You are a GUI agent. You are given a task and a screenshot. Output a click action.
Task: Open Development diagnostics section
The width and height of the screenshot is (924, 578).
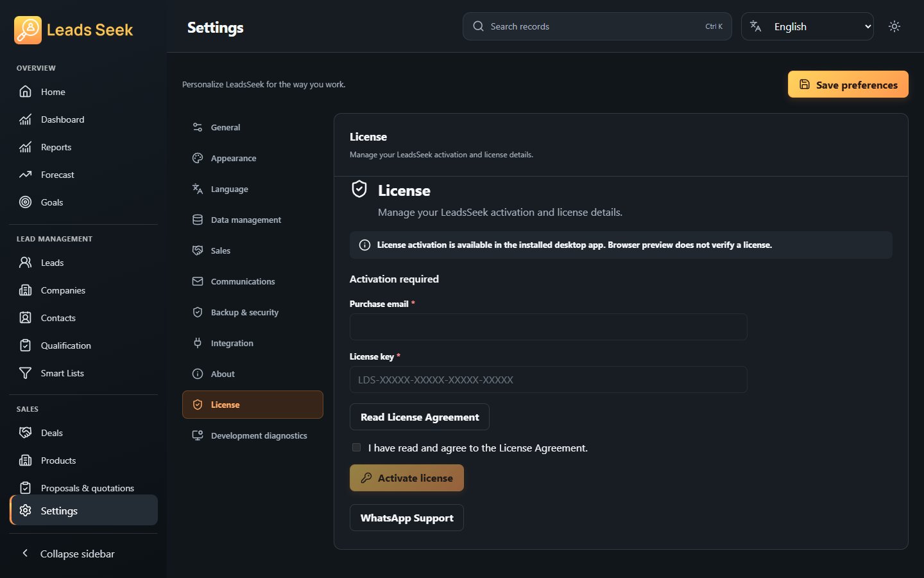pos(253,435)
